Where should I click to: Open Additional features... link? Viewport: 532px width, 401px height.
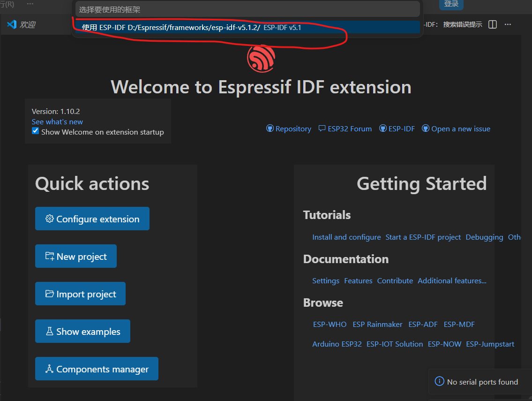point(452,281)
